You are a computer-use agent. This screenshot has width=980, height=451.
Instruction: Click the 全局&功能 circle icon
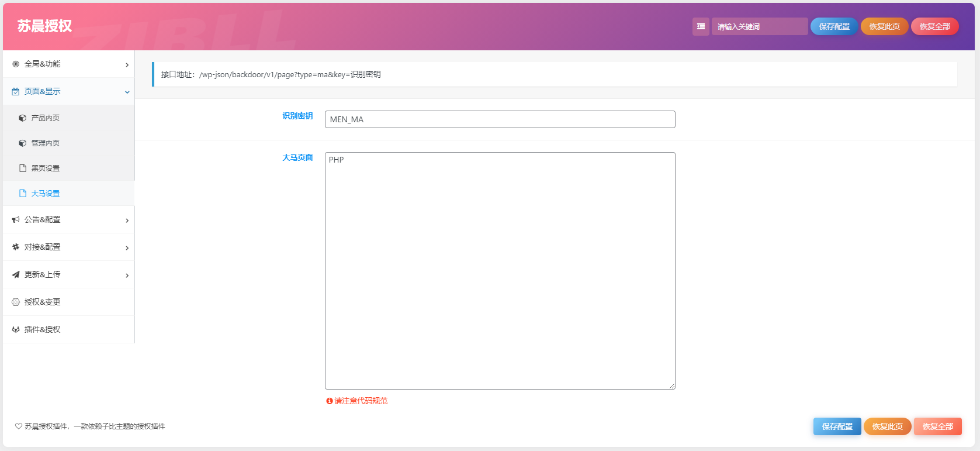click(x=16, y=64)
